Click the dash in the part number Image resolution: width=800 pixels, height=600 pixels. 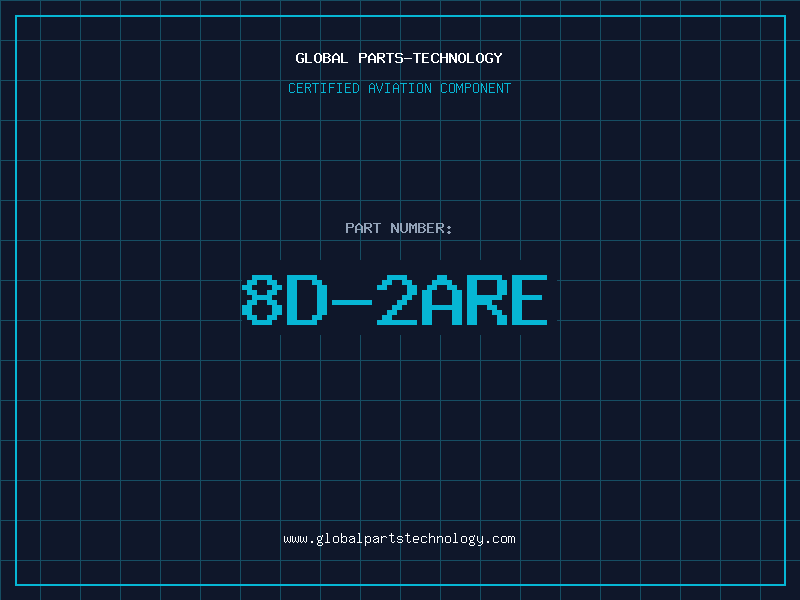(x=350, y=300)
